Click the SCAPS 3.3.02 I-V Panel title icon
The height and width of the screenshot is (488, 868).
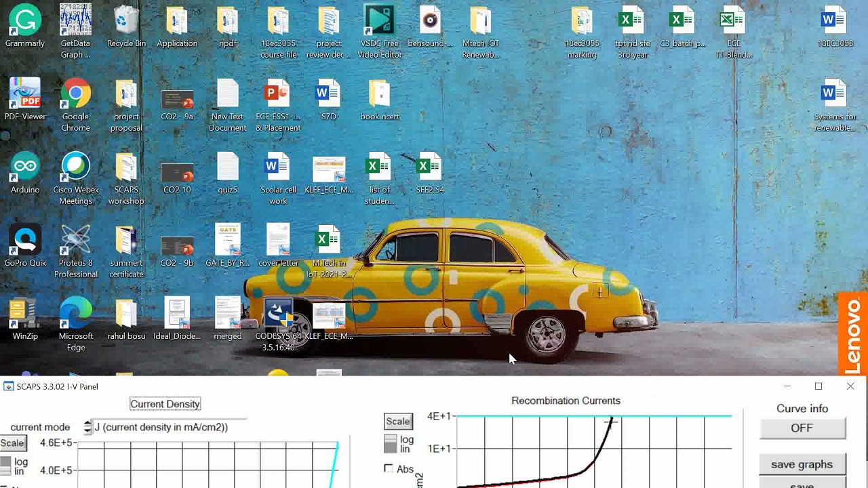point(8,386)
